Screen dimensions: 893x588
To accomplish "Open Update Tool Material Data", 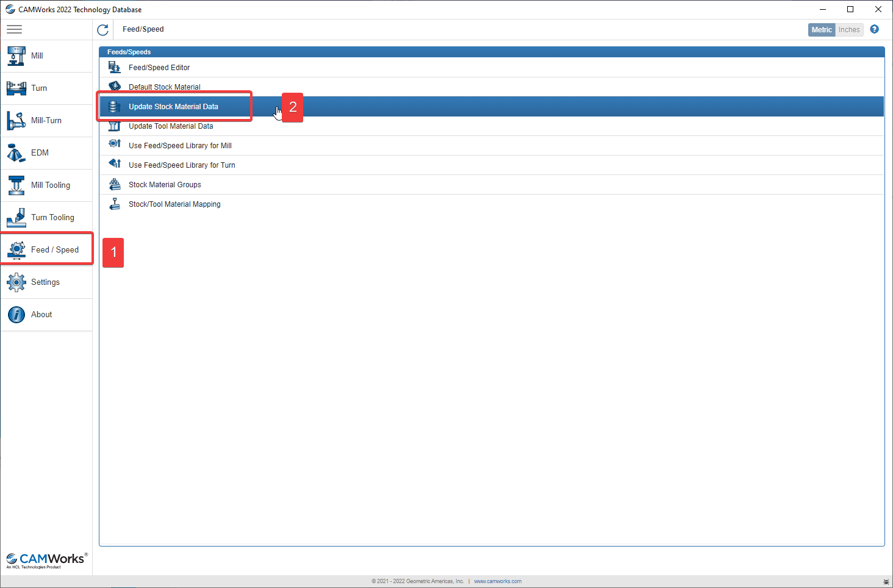I will coord(492,126).
